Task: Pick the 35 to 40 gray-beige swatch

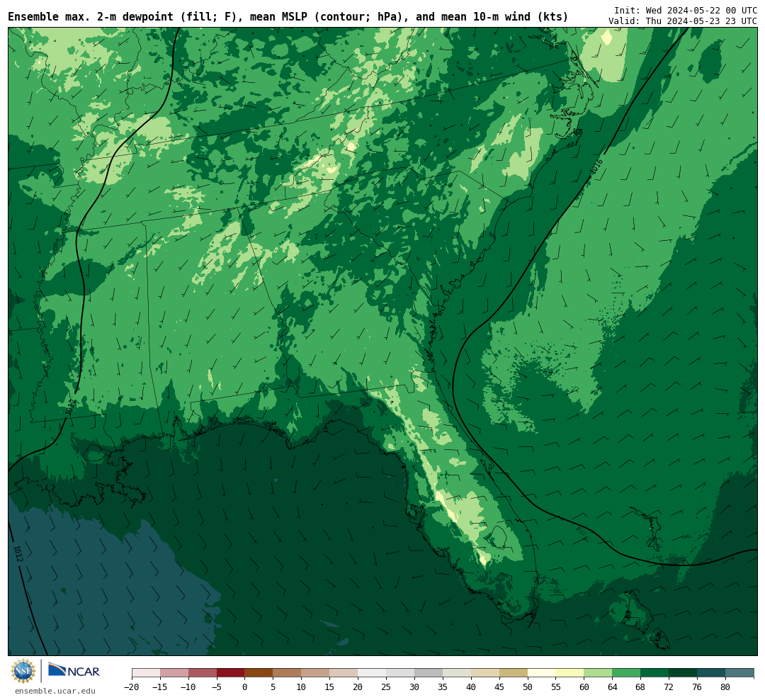Action: click(x=457, y=673)
